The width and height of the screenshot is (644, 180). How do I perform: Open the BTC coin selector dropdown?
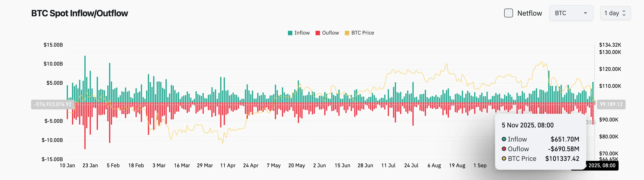[x=571, y=13]
